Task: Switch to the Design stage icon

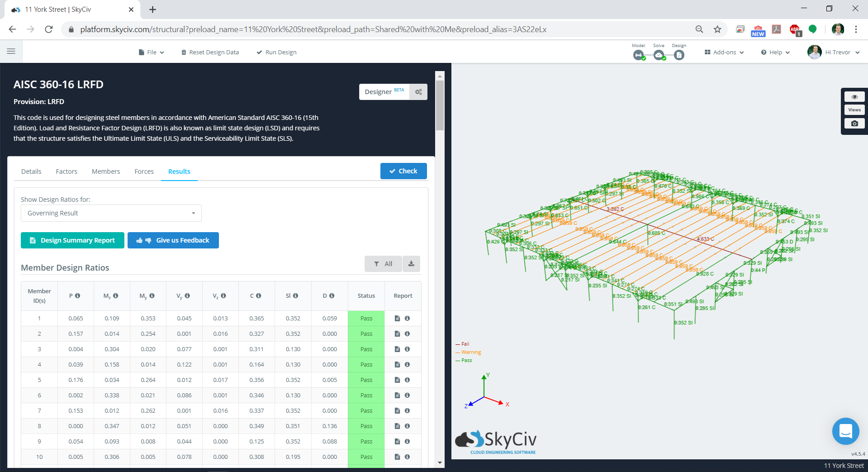Action: (x=679, y=55)
